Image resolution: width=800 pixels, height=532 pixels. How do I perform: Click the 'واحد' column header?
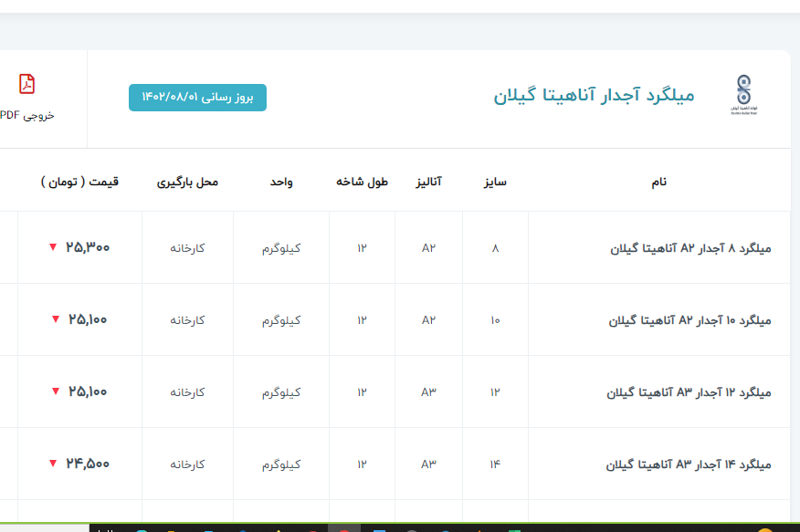280,182
